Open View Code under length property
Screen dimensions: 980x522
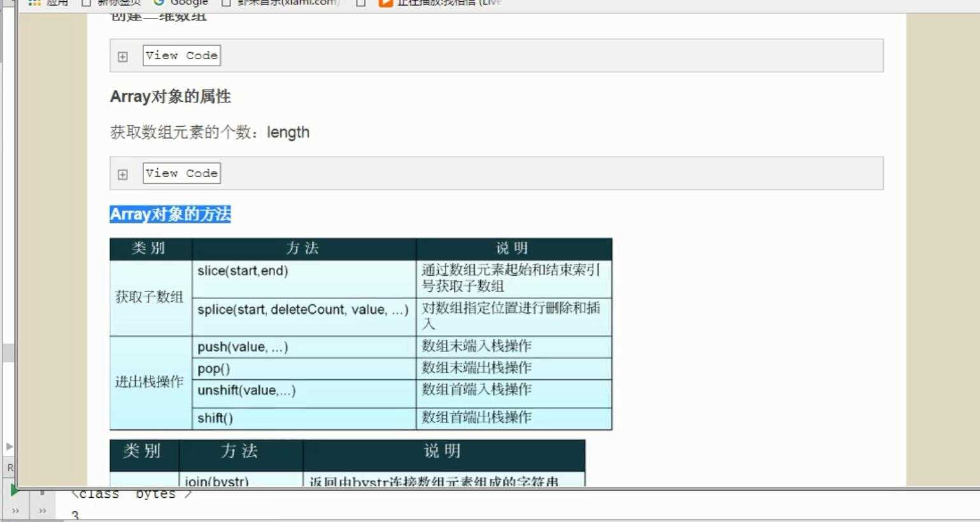[181, 173]
